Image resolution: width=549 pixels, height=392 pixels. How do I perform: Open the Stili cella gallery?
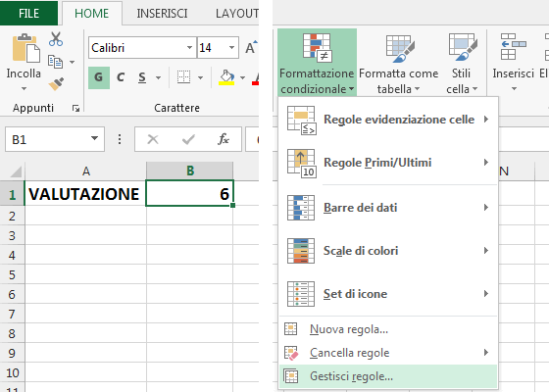462,64
